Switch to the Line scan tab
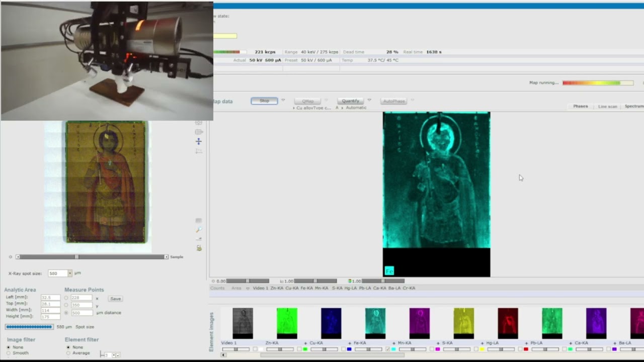The height and width of the screenshot is (362, 644). [x=607, y=107]
